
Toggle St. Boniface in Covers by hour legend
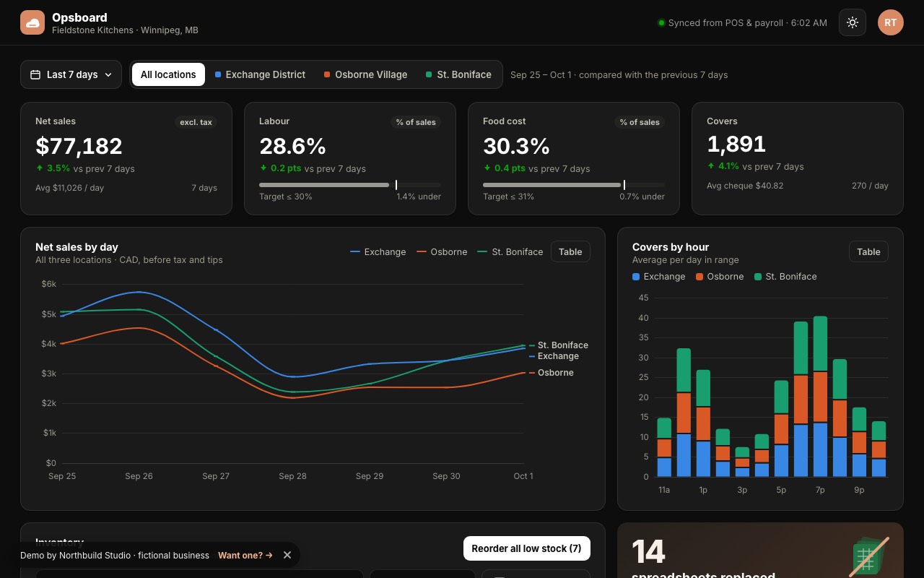tap(785, 276)
